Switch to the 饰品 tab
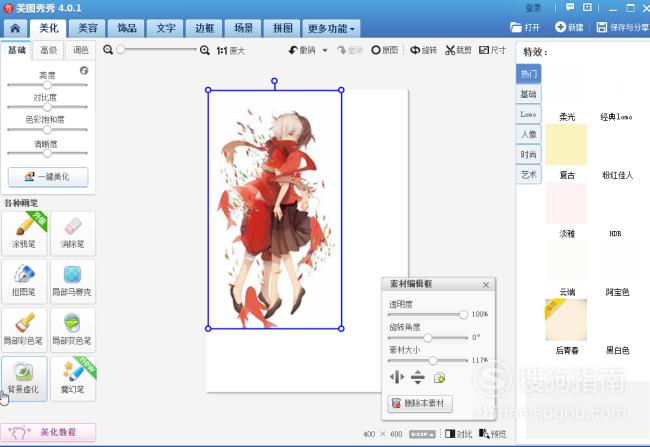The height and width of the screenshot is (447, 650). pos(126,28)
